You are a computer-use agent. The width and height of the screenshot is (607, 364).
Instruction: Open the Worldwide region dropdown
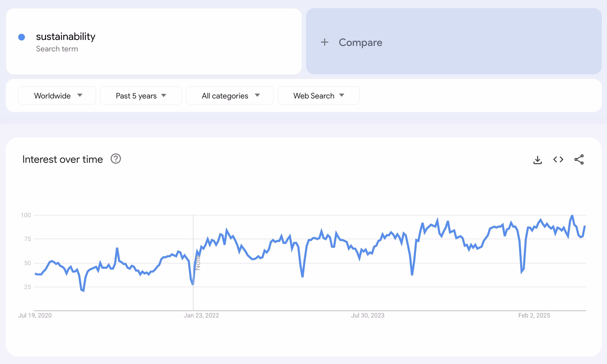click(x=57, y=96)
